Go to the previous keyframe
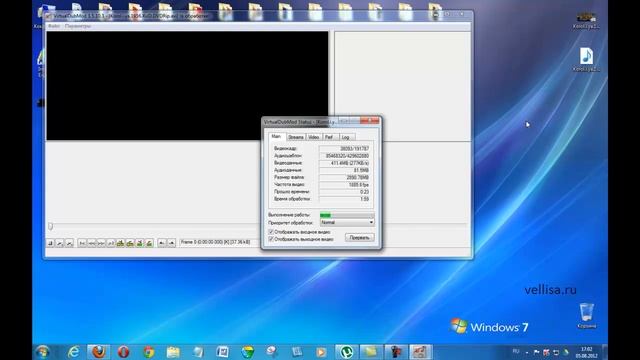The height and width of the screenshot is (360, 640). (x=120, y=243)
